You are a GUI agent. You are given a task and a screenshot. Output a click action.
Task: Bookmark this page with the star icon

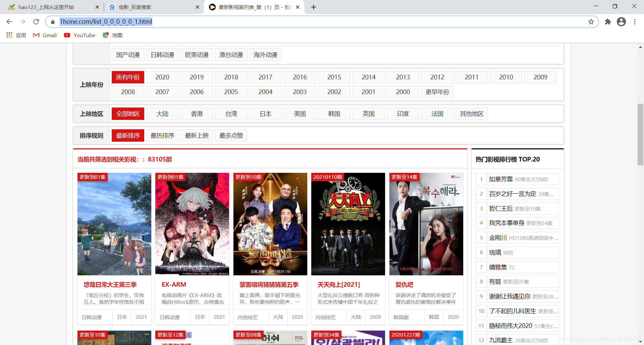(591, 22)
